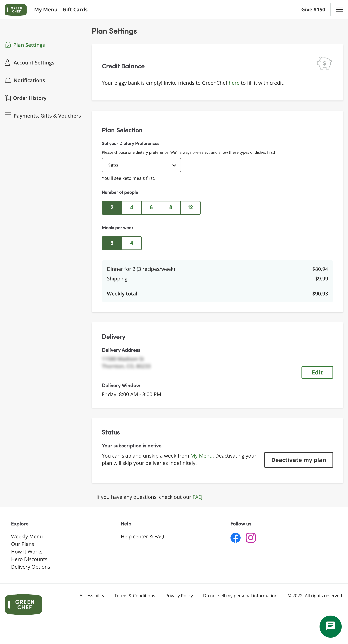Switch to 4 meals per week
Image resolution: width=348 pixels, height=644 pixels.
click(x=131, y=243)
